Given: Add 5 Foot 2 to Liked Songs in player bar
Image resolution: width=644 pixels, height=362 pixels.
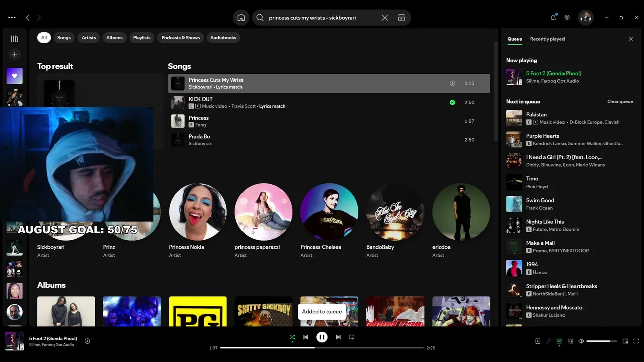Looking at the screenshot, I should [x=87, y=341].
